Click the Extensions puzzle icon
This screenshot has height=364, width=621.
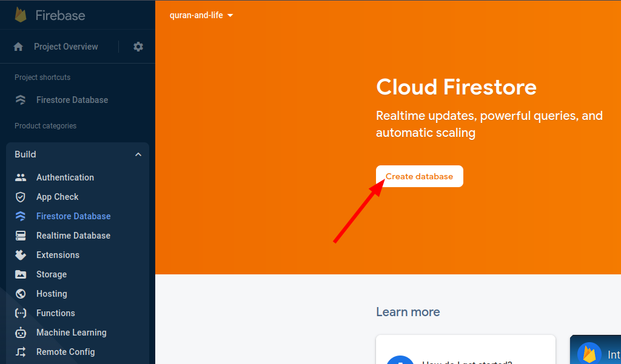[20, 255]
